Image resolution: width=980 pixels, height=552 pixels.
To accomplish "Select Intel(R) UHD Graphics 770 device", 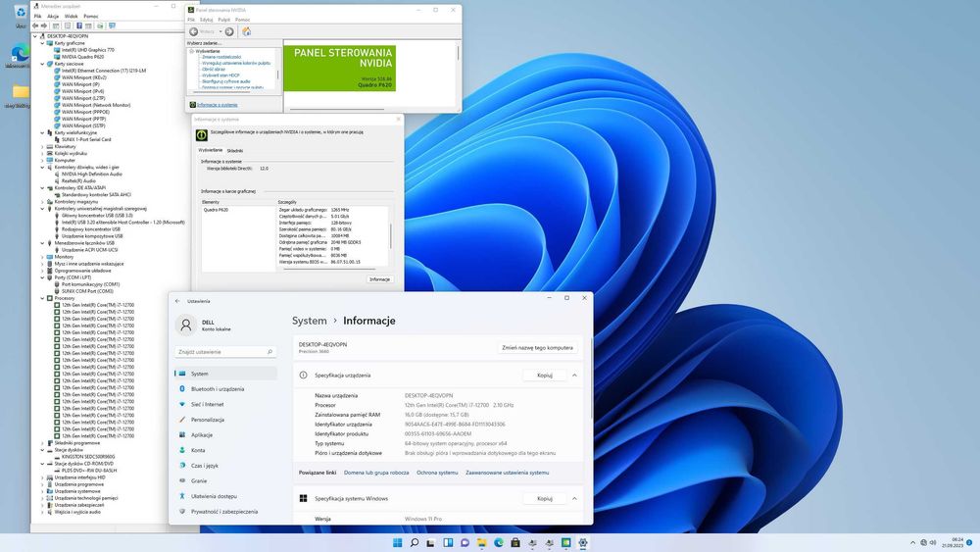I will (x=87, y=50).
